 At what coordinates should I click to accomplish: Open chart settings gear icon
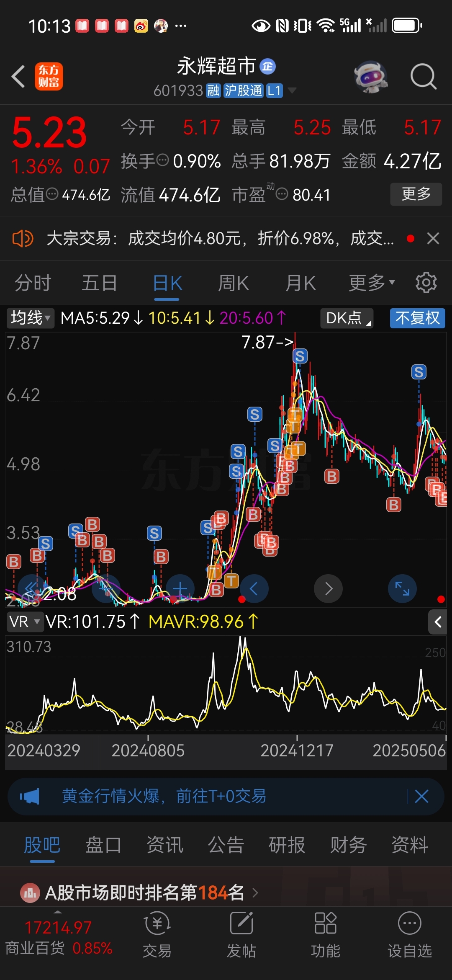[426, 283]
